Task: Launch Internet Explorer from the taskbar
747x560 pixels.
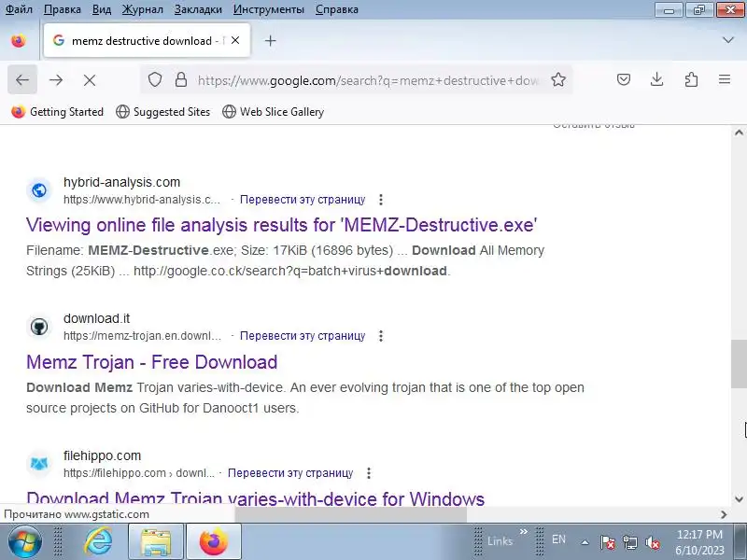Action: [x=99, y=542]
